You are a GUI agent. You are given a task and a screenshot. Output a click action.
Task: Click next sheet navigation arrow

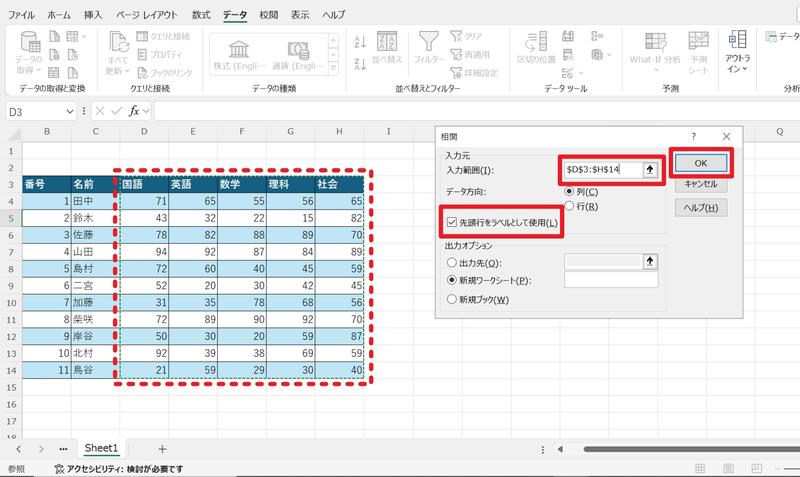[41, 449]
